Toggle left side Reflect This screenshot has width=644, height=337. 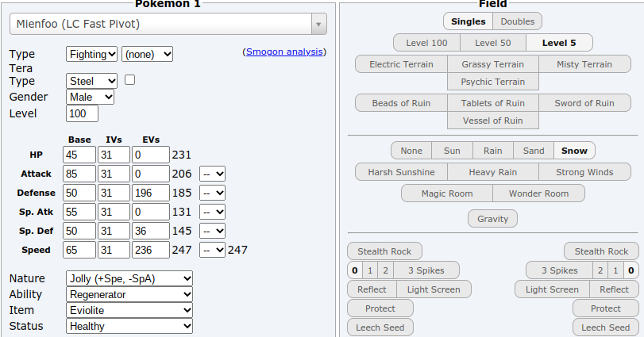[372, 289]
